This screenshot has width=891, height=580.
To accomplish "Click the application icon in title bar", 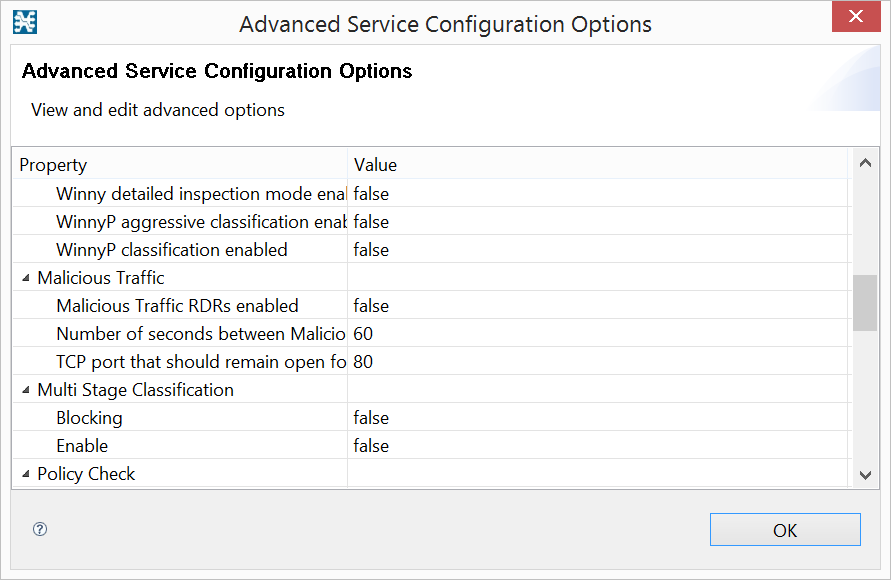I will (25, 22).
